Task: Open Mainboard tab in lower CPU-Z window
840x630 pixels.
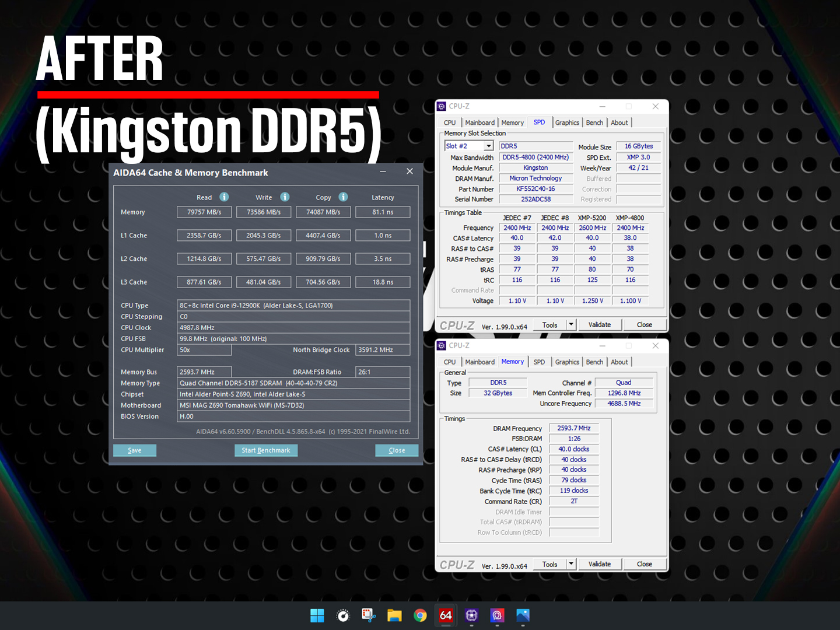Action: pos(480,362)
